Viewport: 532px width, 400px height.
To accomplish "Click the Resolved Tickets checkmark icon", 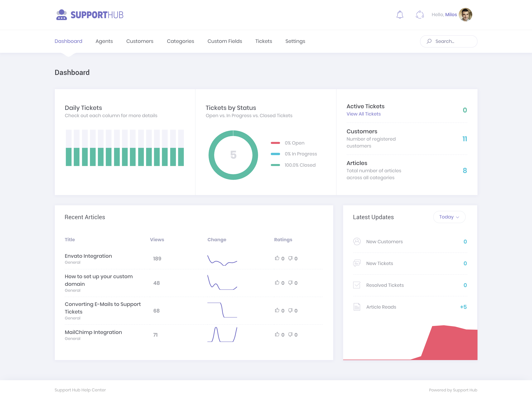I will 357,285.
